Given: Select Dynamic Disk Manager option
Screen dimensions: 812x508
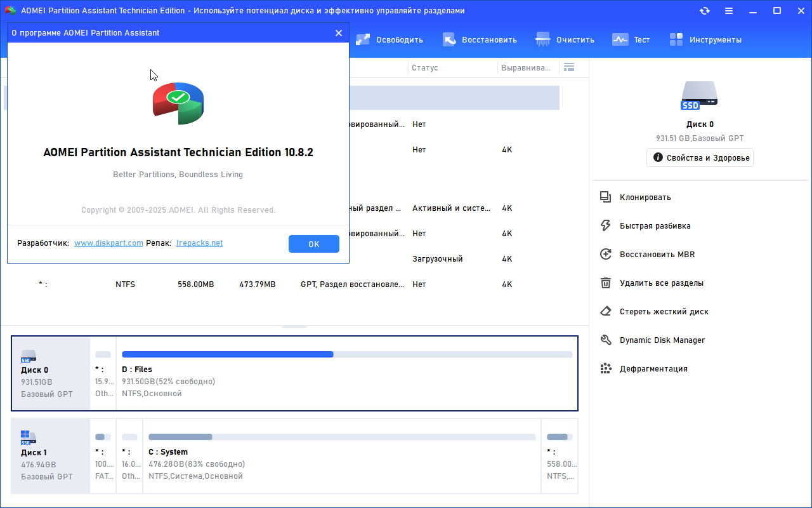Looking at the screenshot, I should pyautogui.click(x=662, y=340).
